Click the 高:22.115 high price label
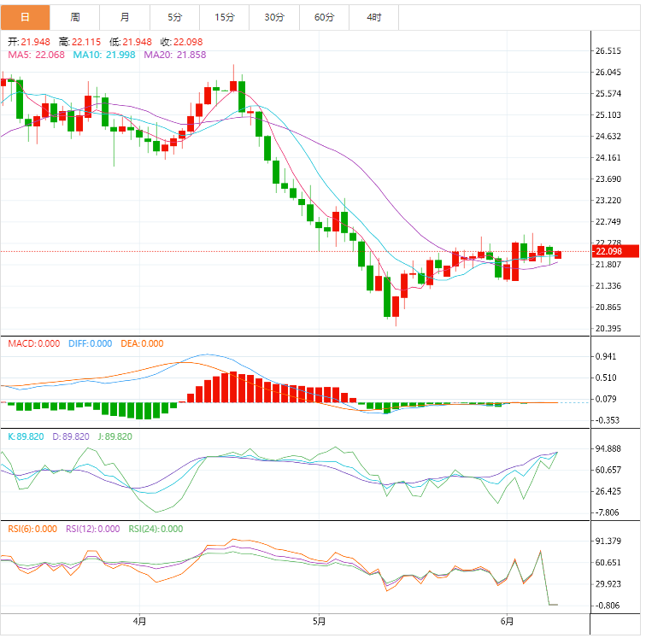 coord(79,42)
